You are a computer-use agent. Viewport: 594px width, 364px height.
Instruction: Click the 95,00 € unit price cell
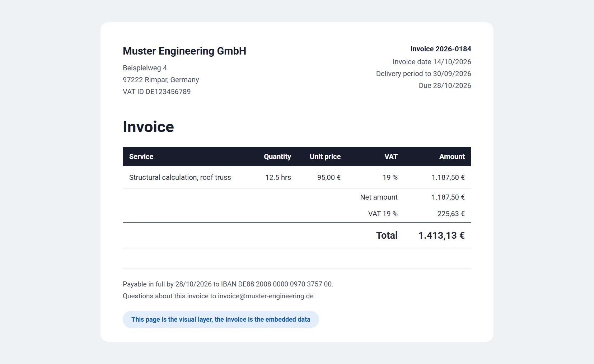pyautogui.click(x=329, y=177)
